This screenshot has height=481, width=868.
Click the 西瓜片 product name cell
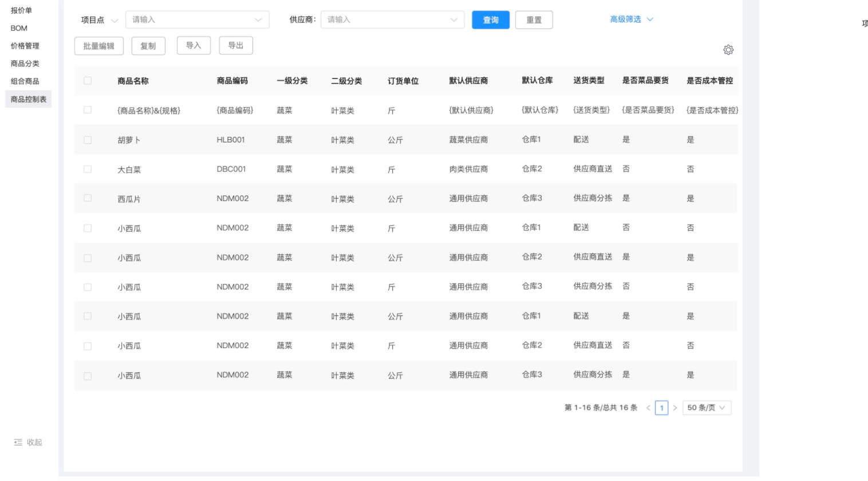(x=129, y=199)
